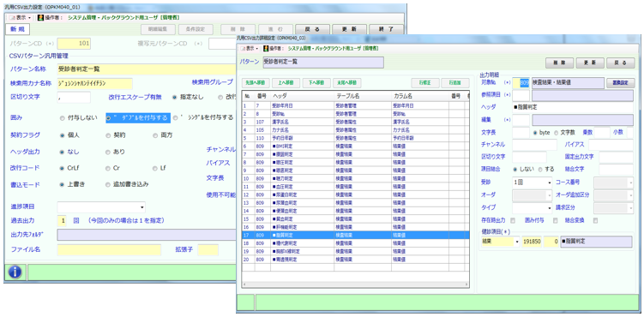Click the 新規 mode label button

[x=17, y=29]
